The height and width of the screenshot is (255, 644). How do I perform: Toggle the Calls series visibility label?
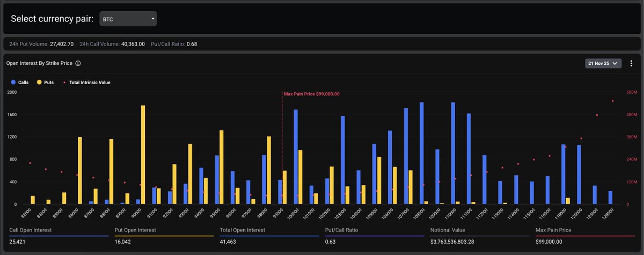click(x=24, y=82)
